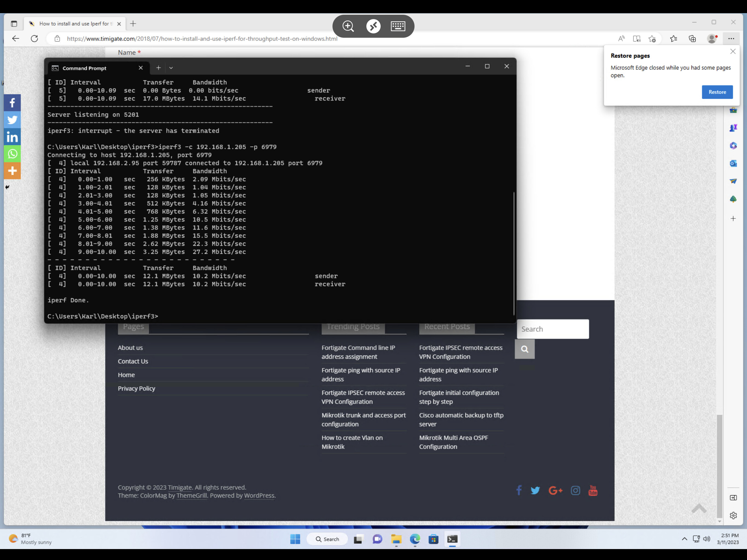This screenshot has height=560, width=747.
Task: Show hidden system tray icons chevron
Action: [x=684, y=539]
